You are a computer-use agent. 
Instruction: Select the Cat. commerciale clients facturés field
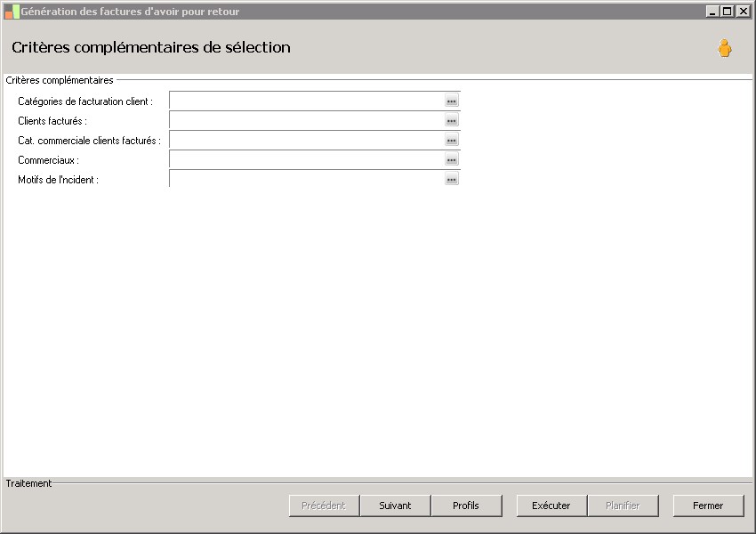(x=307, y=141)
